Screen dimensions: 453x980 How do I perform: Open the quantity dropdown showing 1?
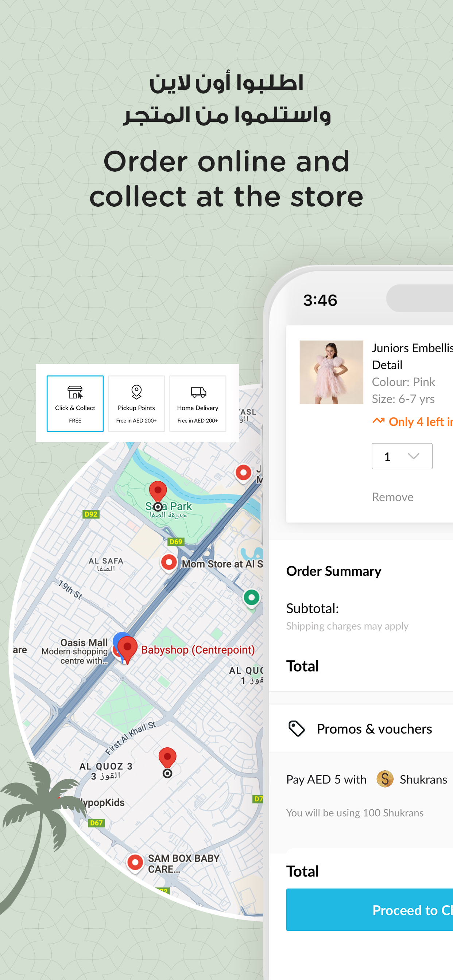pyautogui.click(x=402, y=456)
